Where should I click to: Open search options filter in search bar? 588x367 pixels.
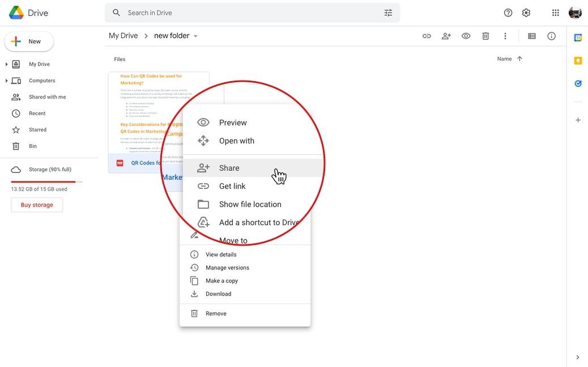tap(388, 13)
